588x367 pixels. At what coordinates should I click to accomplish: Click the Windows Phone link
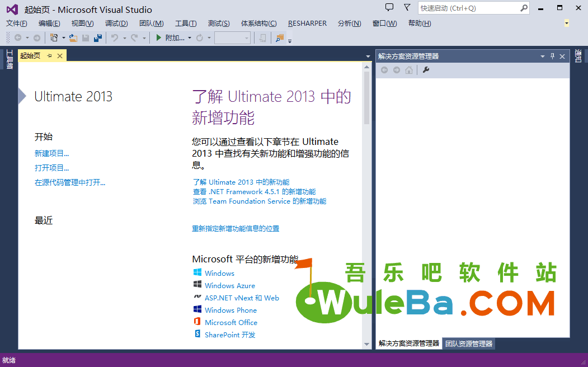point(231,310)
